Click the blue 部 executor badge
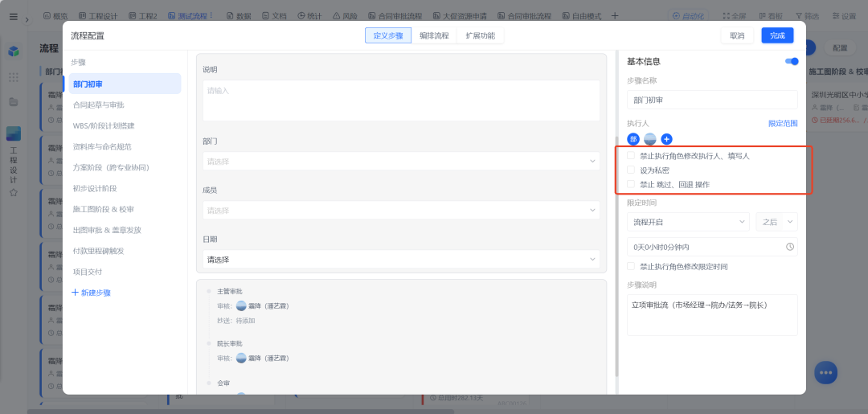 coord(633,140)
